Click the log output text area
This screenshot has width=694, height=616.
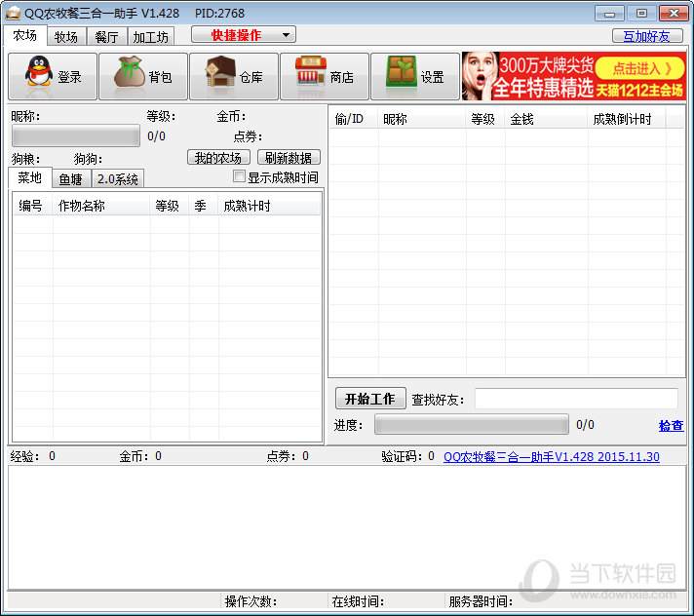tap(347, 527)
